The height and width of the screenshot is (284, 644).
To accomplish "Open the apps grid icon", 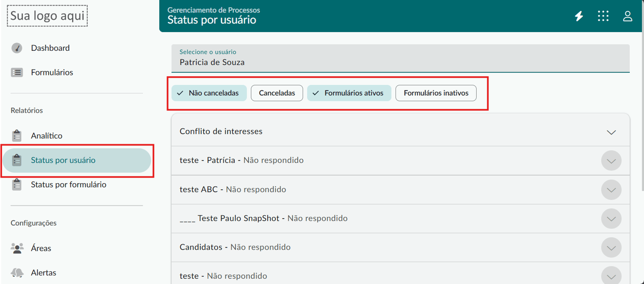I will [603, 16].
